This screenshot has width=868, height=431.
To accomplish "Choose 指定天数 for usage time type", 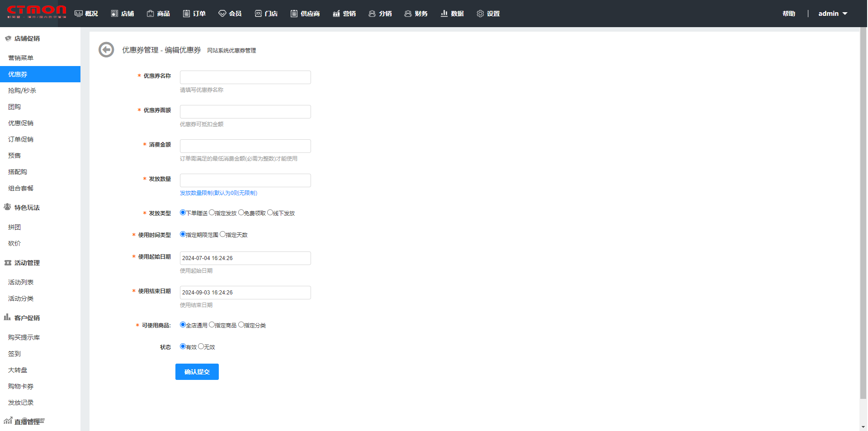I will (x=222, y=234).
